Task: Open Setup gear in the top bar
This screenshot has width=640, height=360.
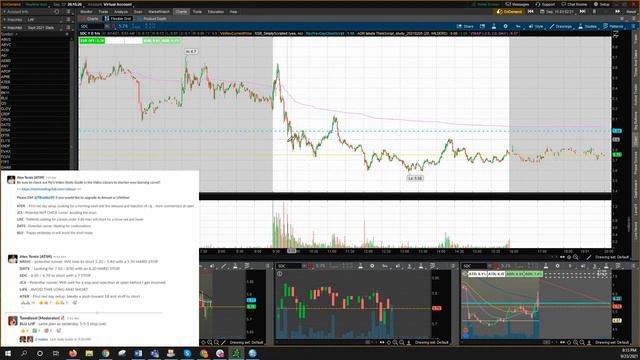Action: pos(601,4)
